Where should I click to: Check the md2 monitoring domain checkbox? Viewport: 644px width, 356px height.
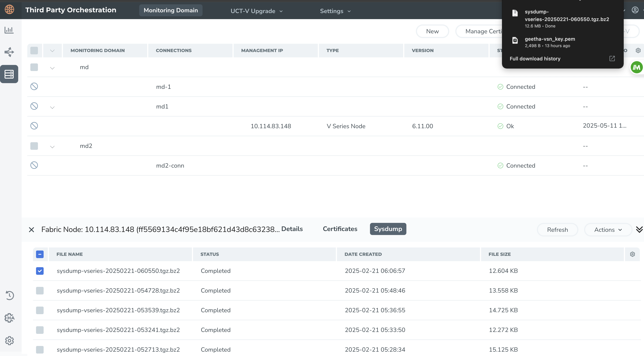(x=34, y=146)
